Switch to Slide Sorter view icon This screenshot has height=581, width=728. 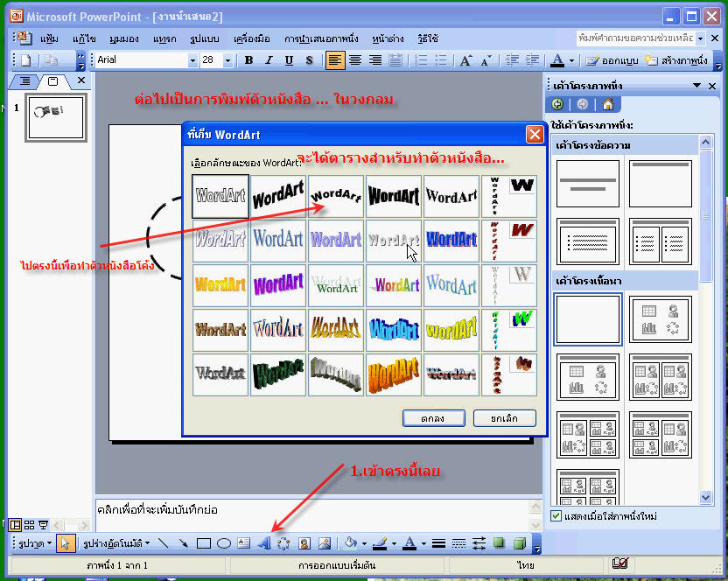(29, 525)
